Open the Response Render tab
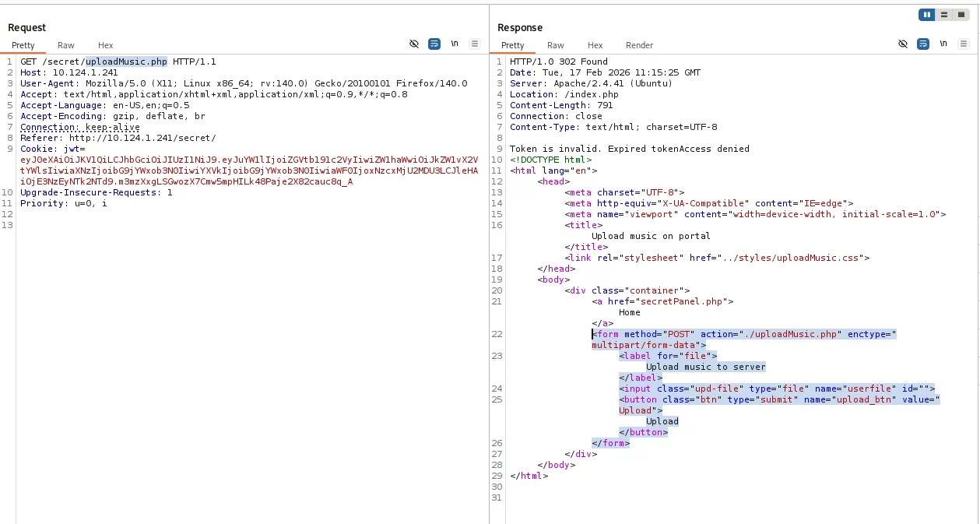This screenshot has height=524, width=980. click(x=639, y=45)
